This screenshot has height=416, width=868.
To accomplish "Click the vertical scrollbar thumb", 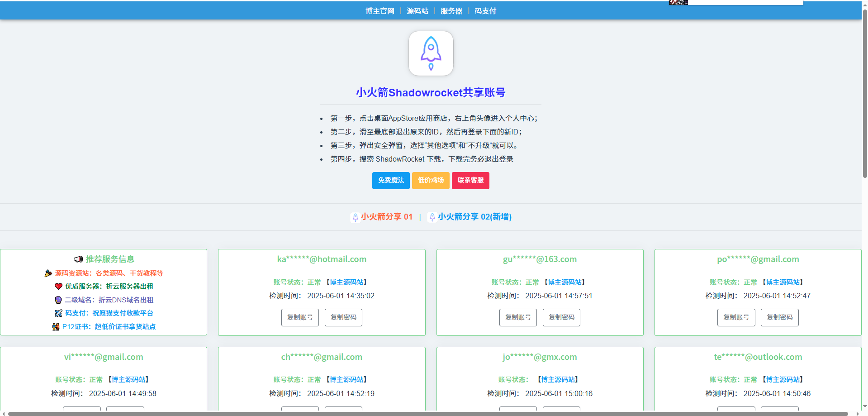I will (x=865, y=93).
